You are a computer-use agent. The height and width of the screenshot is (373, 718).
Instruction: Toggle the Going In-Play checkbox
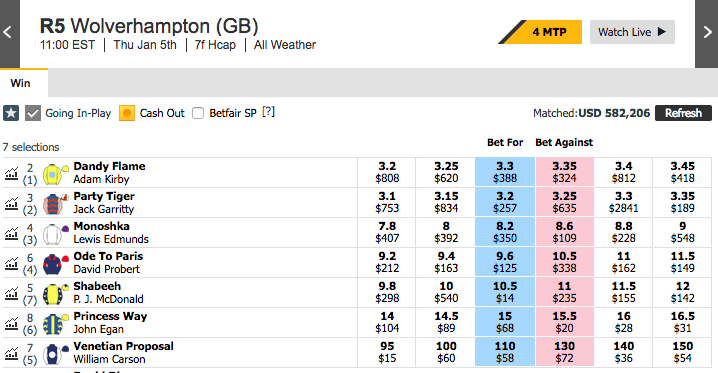(x=33, y=113)
